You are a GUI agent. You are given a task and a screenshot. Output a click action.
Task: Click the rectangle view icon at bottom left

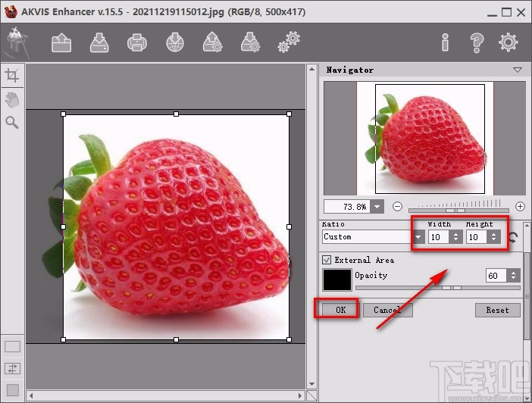13,347
